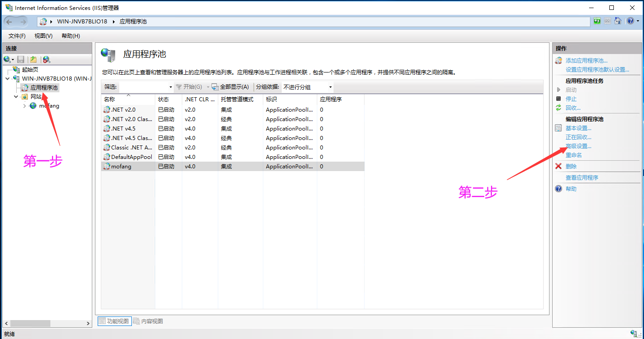Click 查看应用程序 action link
The height and width of the screenshot is (339, 644).
(x=582, y=177)
